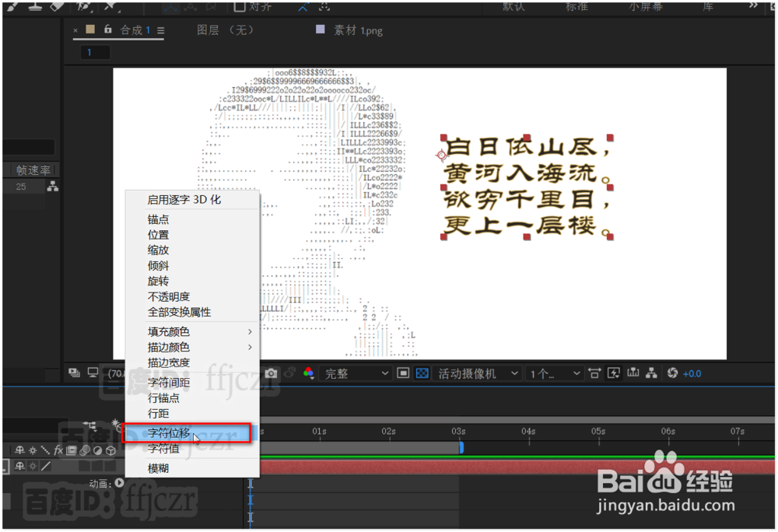Expand workspace overflow chevrons

[x=753, y=5]
